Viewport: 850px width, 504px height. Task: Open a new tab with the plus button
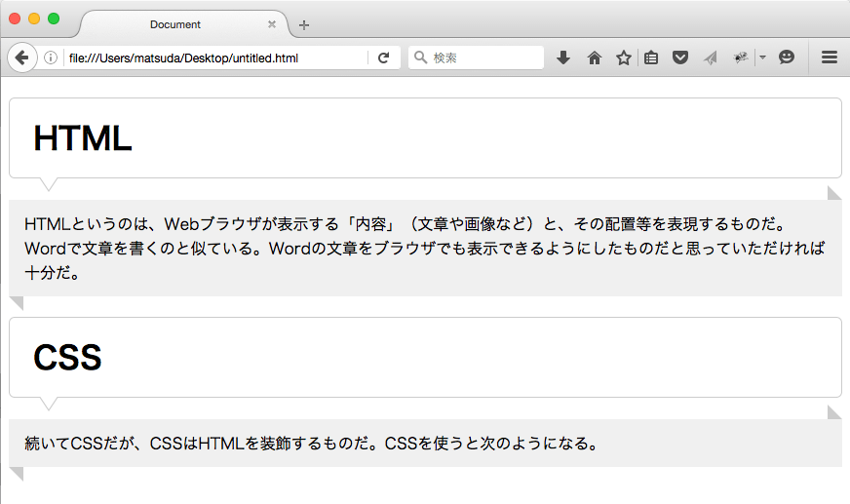(304, 25)
